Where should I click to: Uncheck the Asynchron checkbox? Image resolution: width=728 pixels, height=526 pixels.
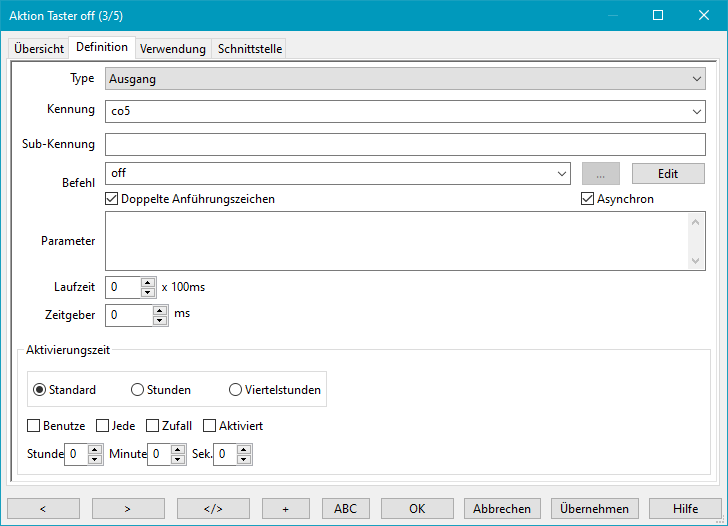pos(588,199)
